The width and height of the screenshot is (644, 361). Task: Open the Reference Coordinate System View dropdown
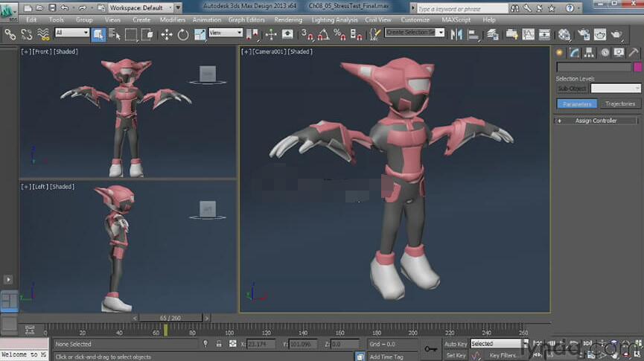pyautogui.click(x=226, y=33)
